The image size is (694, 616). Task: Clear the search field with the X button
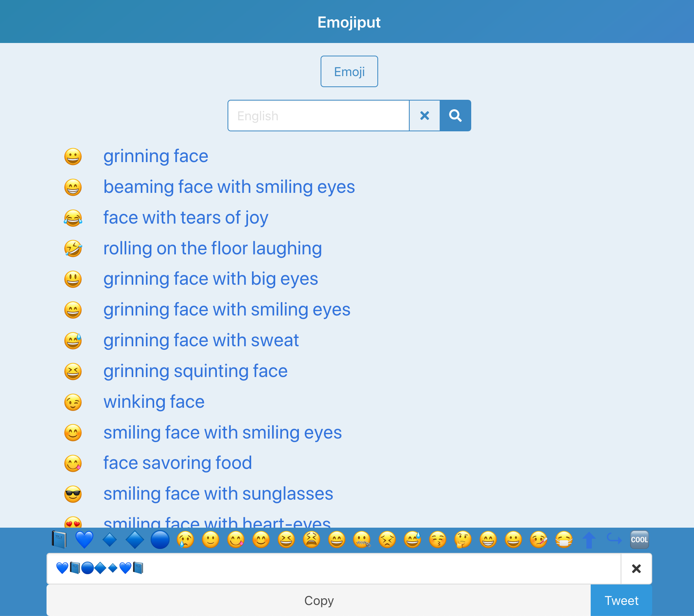tap(424, 116)
